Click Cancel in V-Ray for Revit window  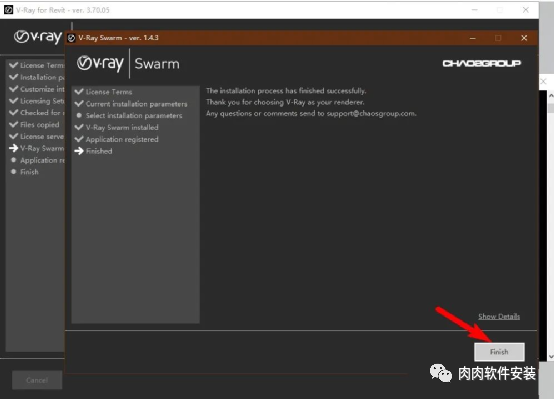coord(37,380)
